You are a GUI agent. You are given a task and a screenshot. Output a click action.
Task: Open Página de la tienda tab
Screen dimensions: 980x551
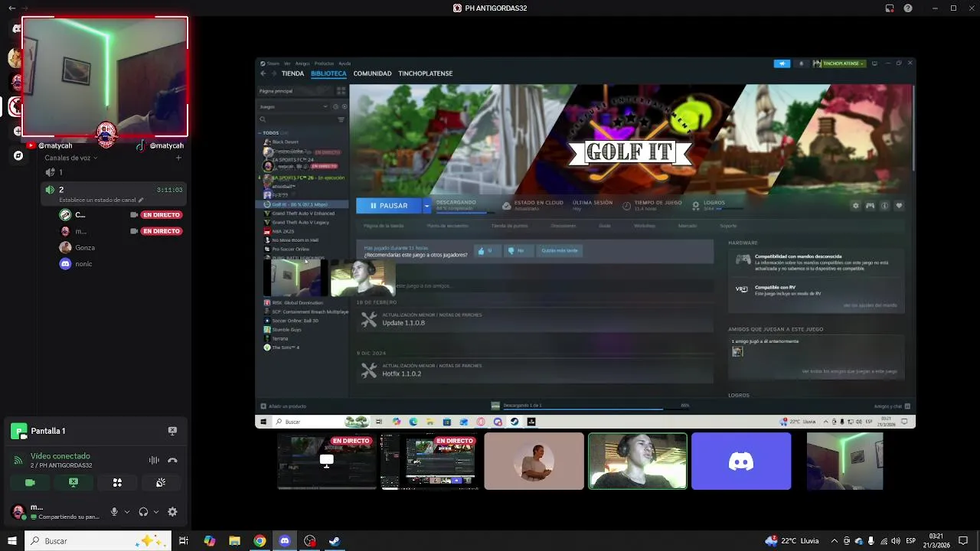[x=384, y=226]
